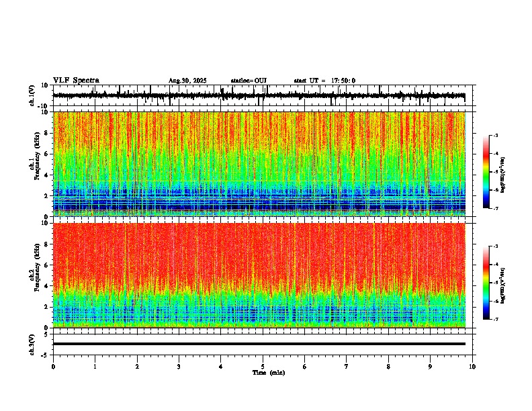
Task: Click the "6" kHz tick on ch.2 spectrogram
Action: coord(47,265)
